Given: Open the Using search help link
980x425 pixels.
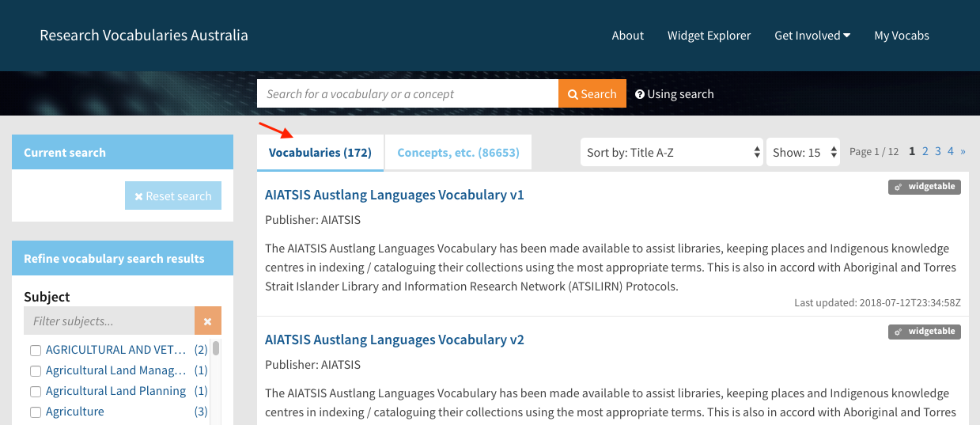Looking at the screenshot, I should point(674,94).
